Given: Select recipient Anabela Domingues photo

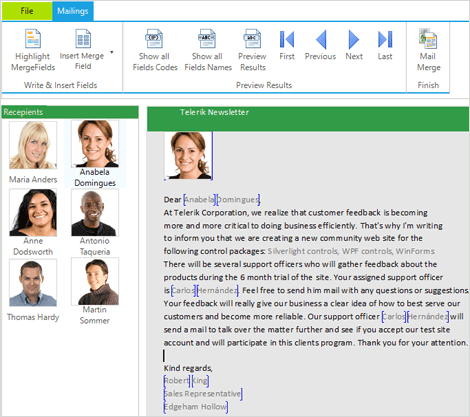Looking at the screenshot, I should tap(95, 144).
